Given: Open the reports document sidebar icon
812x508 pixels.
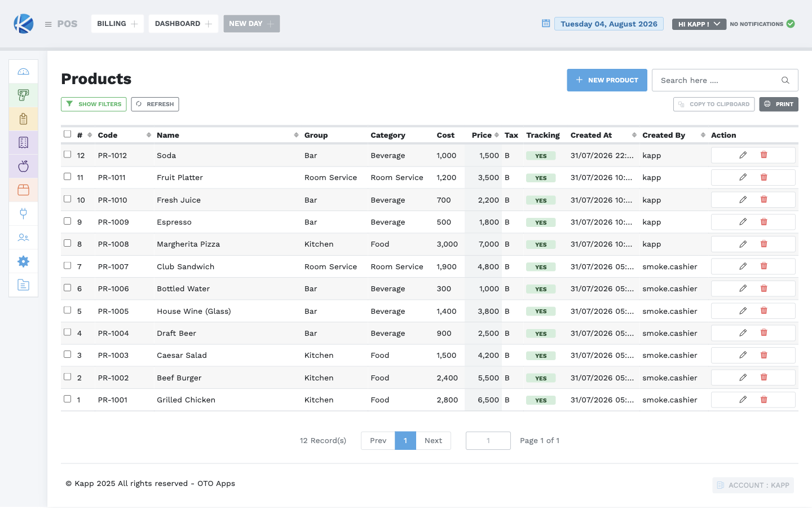Looking at the screenshot, I should 23,285.
